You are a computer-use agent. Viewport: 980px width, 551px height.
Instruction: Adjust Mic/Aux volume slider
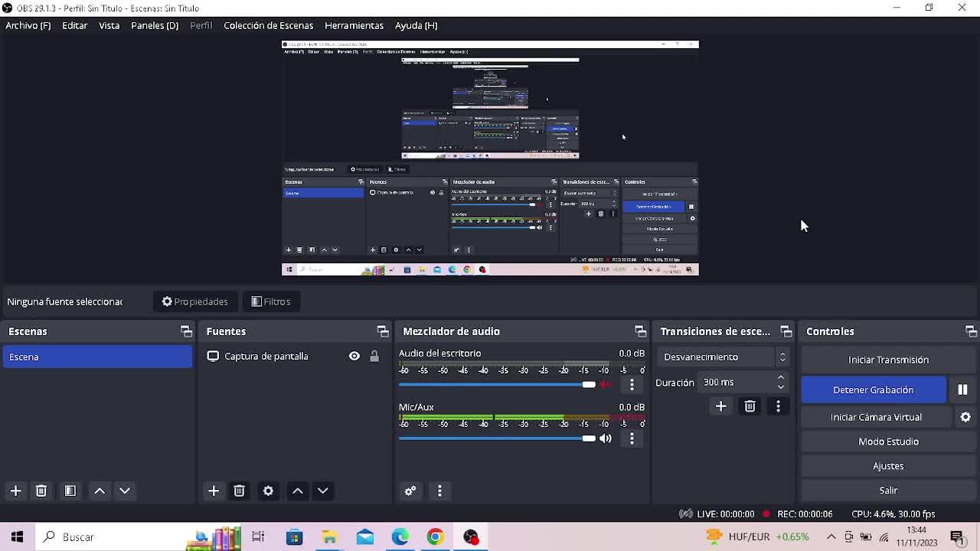(497, 439)
